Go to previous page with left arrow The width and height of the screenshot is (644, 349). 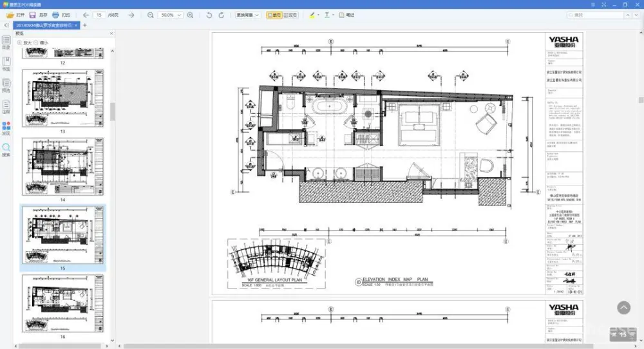coord(86,14)
